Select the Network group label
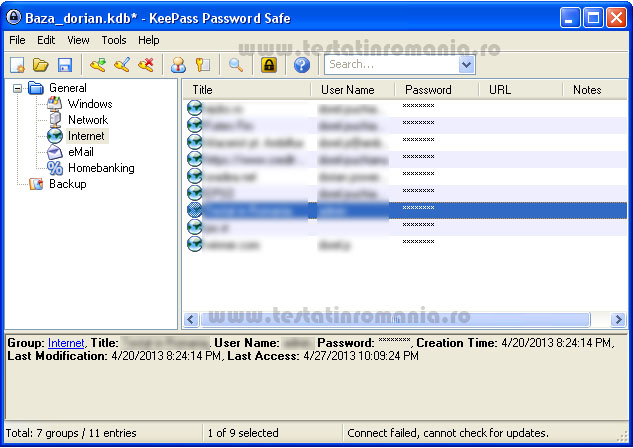 coord(88,120)
